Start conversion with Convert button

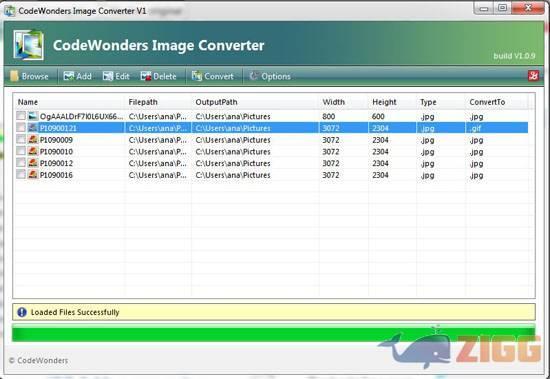click(x=212, y=76)
